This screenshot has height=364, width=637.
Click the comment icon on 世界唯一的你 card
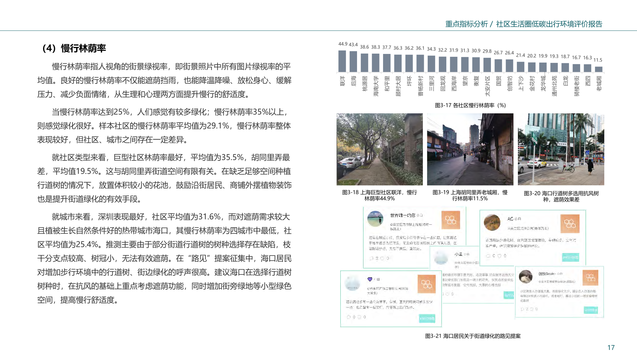[x=371, y=258]
